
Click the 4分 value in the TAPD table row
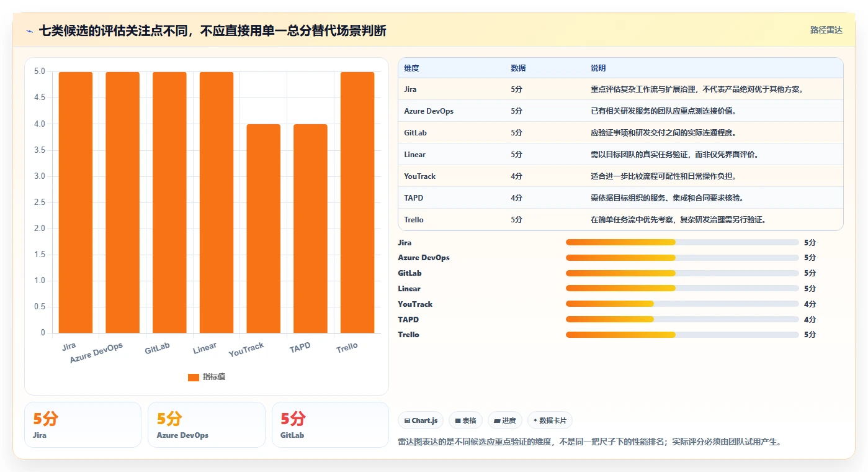tap(516, 198)
